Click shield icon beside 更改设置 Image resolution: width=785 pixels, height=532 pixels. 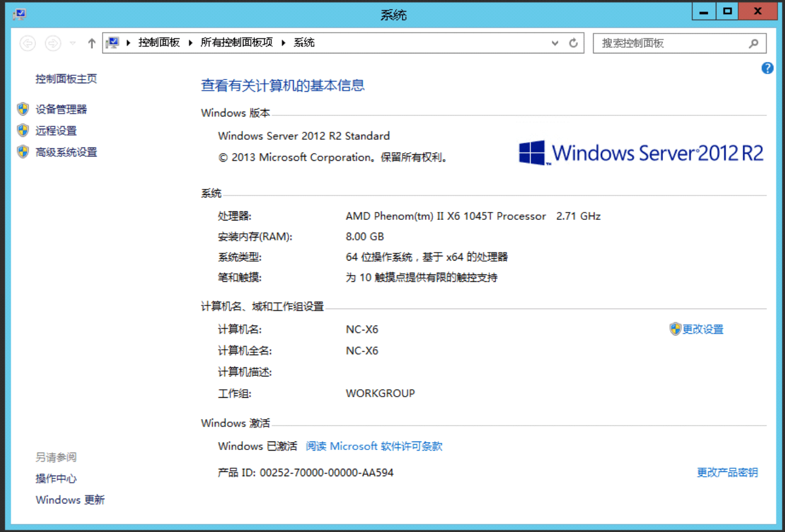675,329
